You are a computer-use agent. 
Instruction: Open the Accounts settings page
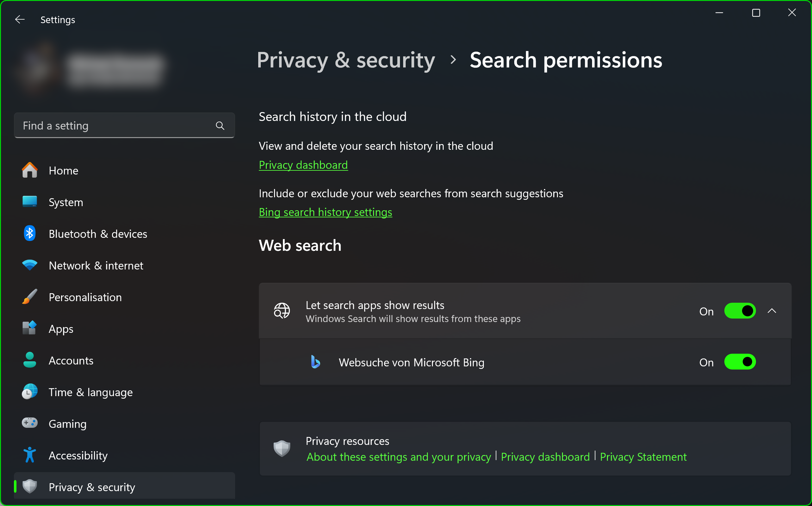pos(71,360)
